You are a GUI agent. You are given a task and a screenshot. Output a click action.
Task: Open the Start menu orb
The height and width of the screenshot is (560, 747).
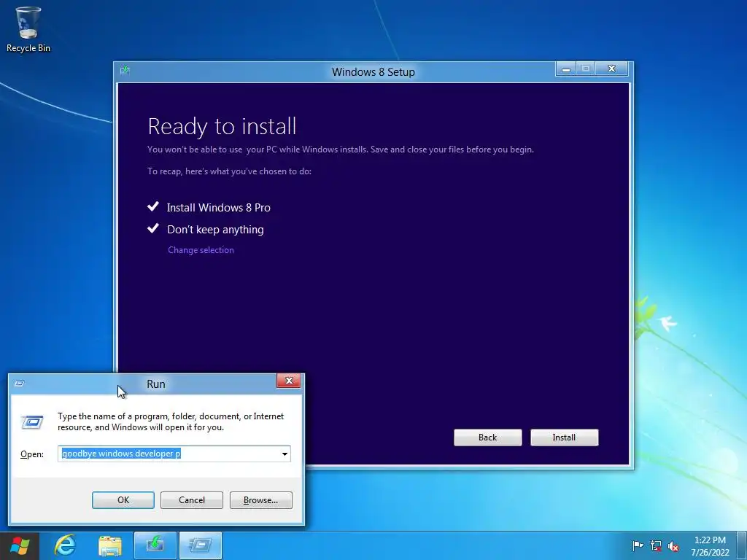(20, 545)
